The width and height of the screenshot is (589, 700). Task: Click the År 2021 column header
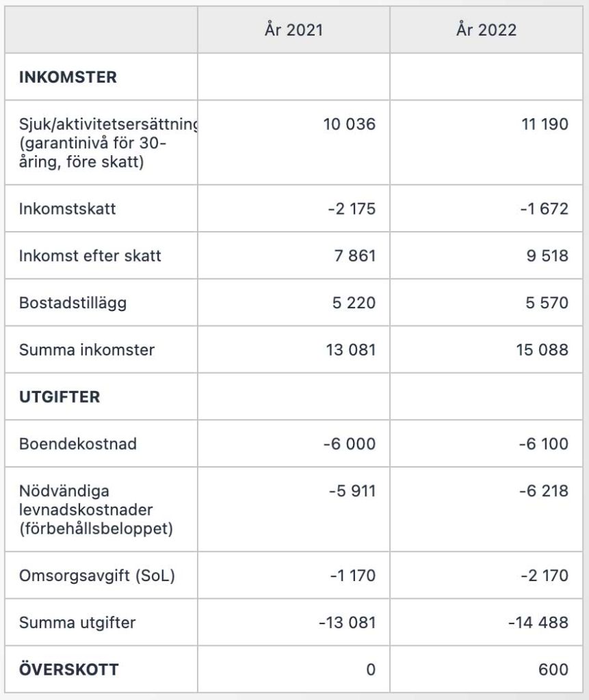coord(293,30)
